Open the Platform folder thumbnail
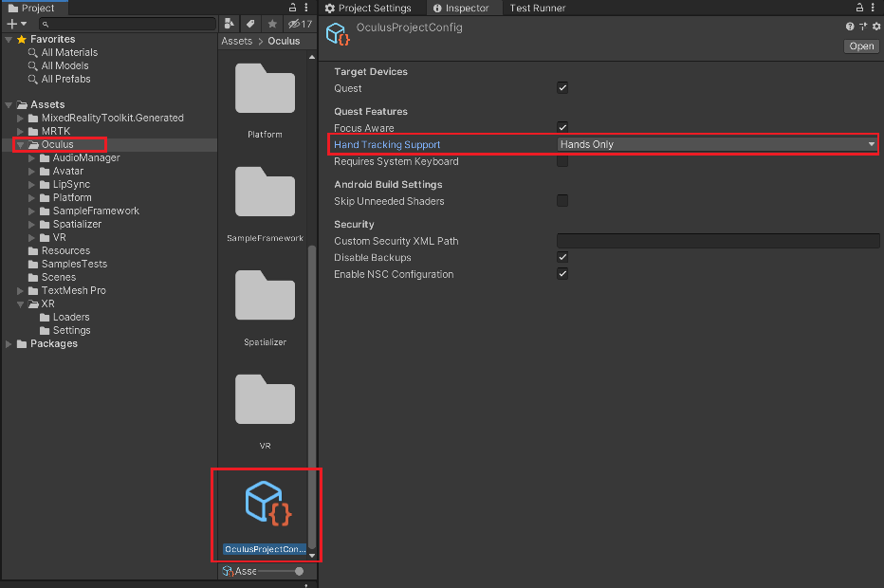 (x=265, y=88)
